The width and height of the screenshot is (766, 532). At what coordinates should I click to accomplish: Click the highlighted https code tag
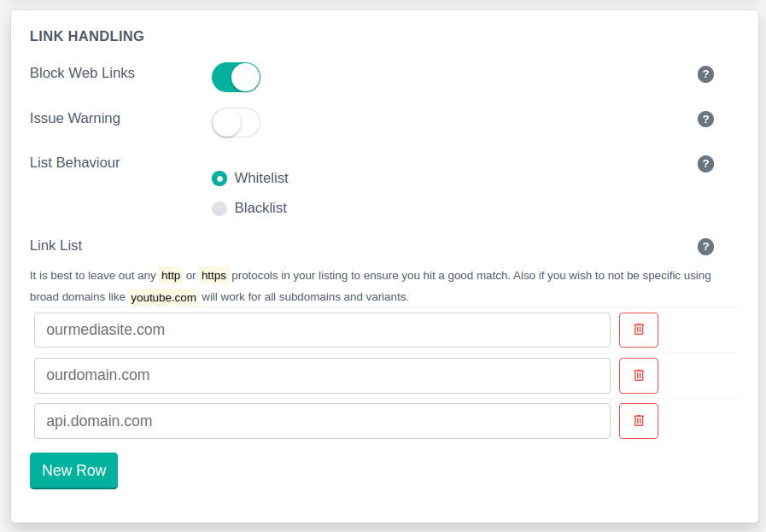point(213,276)
